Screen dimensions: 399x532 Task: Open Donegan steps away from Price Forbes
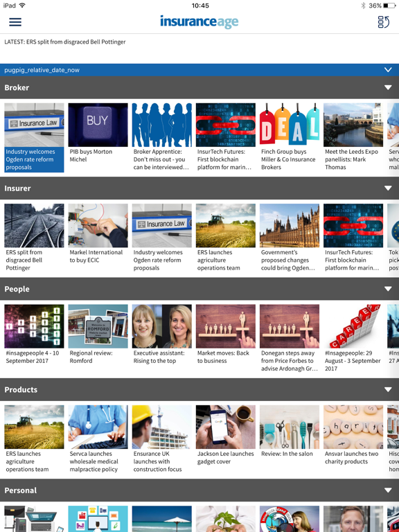point(290,339)
